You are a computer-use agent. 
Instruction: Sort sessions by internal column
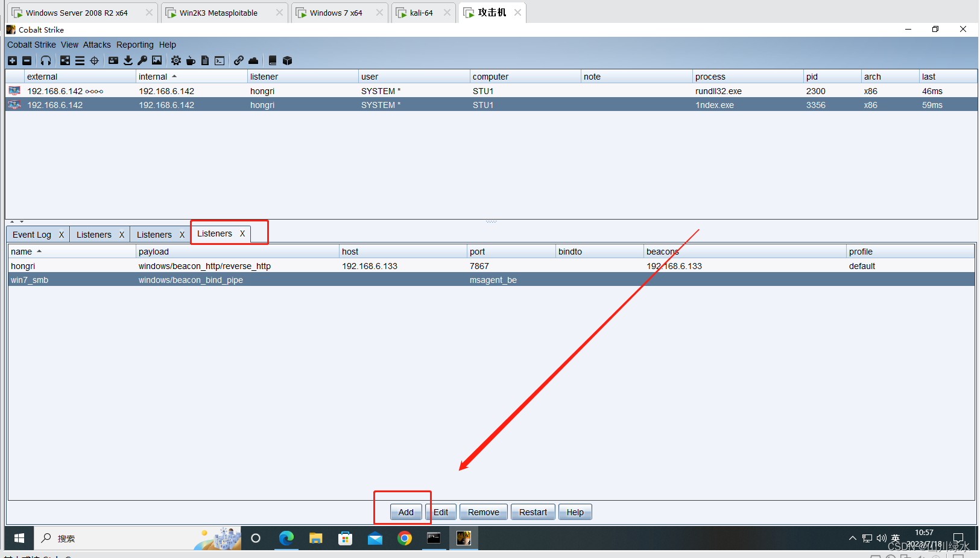[x=191, y=77]
